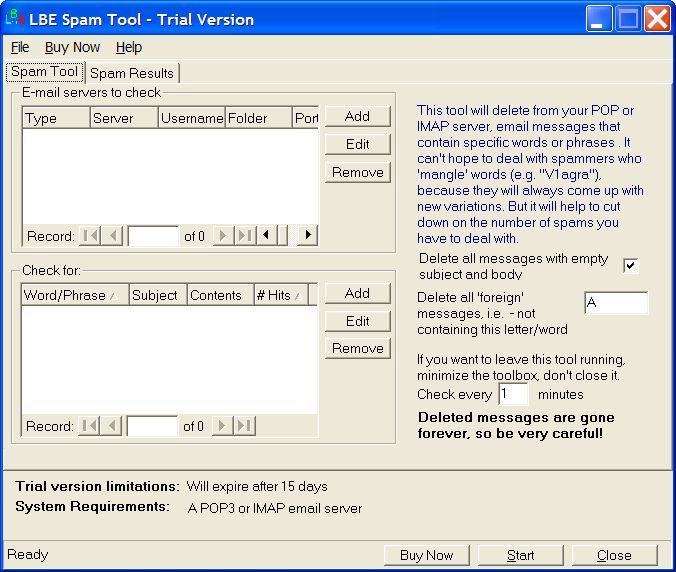The image size is (676, 572).
Task: Click the Username column header
Action: click(x=191, y=118)
